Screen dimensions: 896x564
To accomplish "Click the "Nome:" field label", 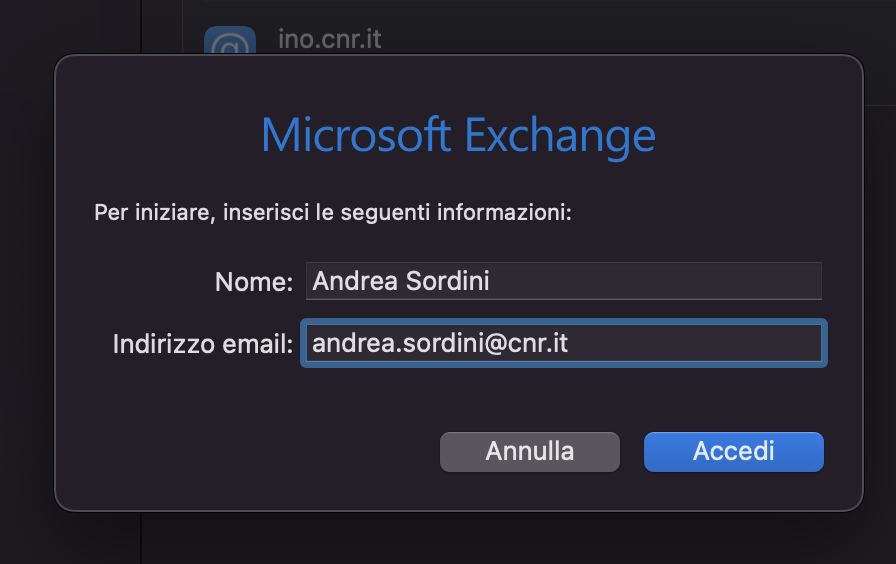I will click(x=254, y=282).
